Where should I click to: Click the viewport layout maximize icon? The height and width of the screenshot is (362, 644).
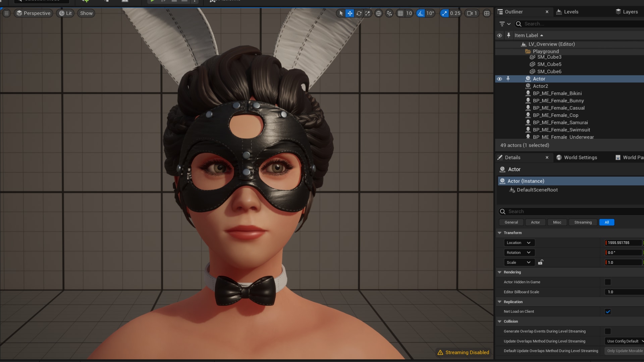[487, 13]
